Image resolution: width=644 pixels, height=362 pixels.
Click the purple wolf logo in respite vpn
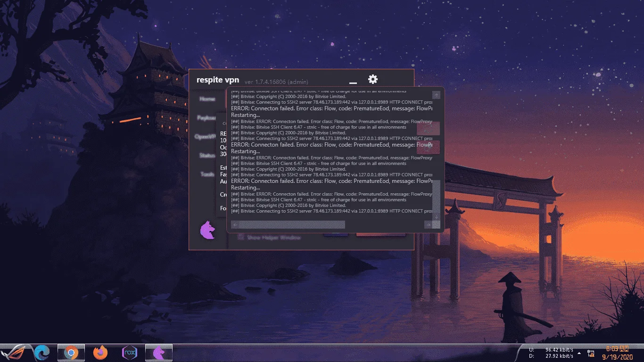coord(207,230)
